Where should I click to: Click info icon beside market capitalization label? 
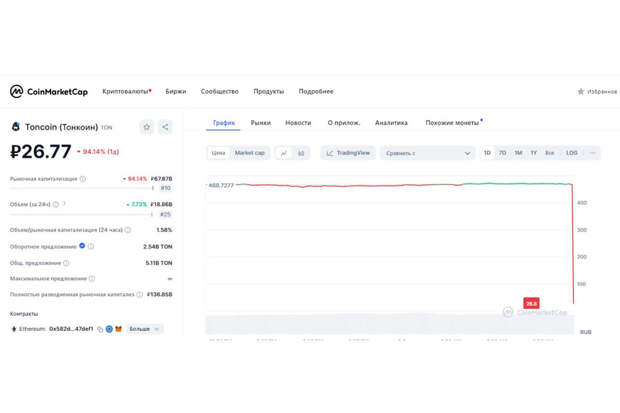click(83, 179)
